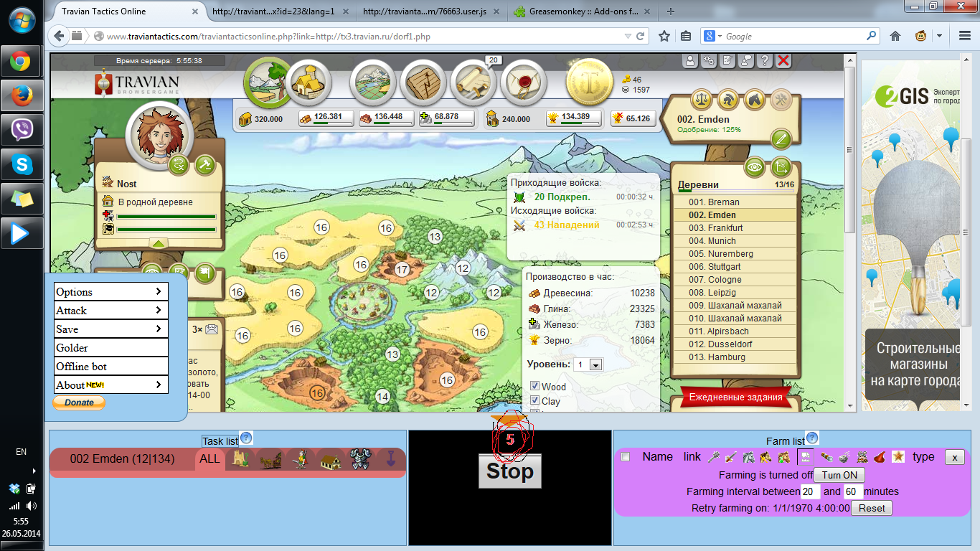Click the help icon next to Farm list
980x551 pixels.
812,438
